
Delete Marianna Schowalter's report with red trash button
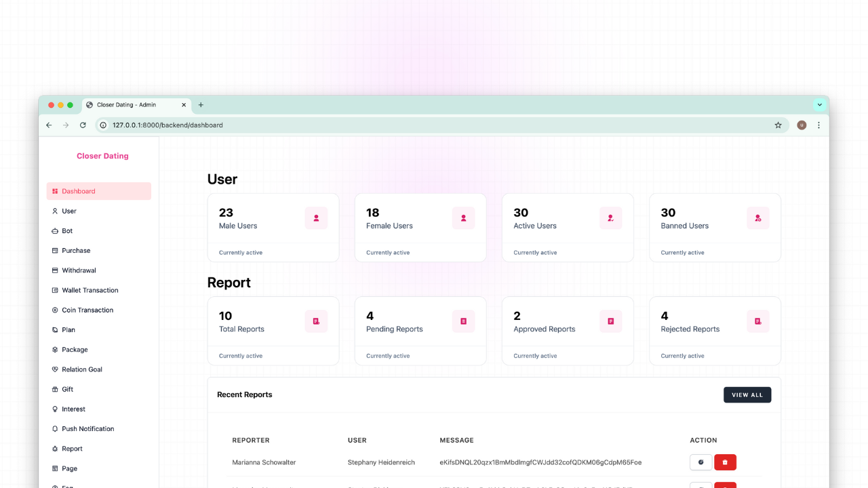(x=725, y=462)
